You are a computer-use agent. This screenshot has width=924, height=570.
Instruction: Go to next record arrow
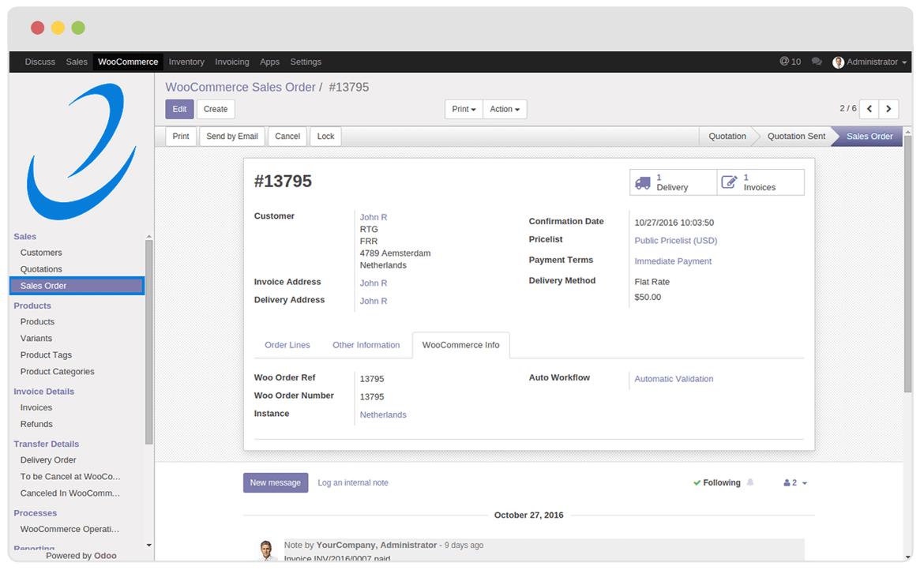(888, 109)
